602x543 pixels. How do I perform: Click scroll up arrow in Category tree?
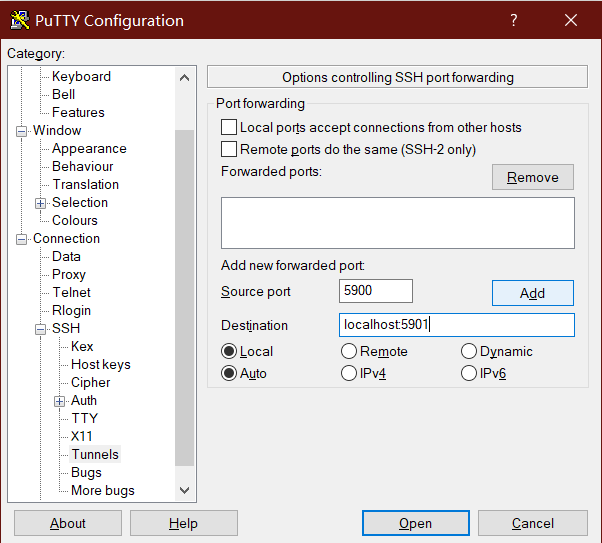184,78
